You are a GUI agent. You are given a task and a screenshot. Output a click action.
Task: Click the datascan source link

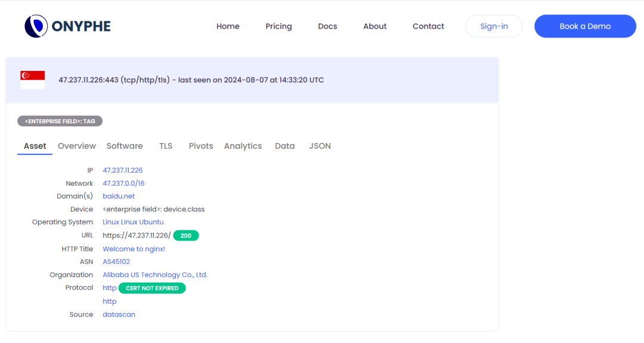(x=119, y=314)
